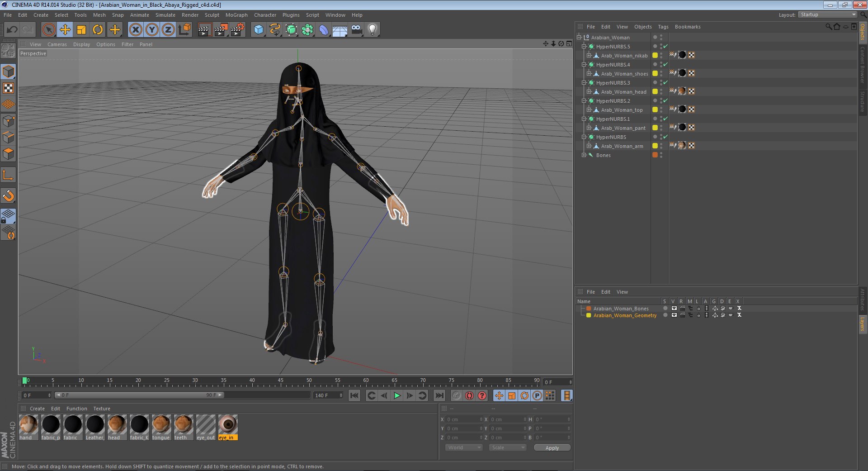Toggle Y axis lock

(152, 30)
